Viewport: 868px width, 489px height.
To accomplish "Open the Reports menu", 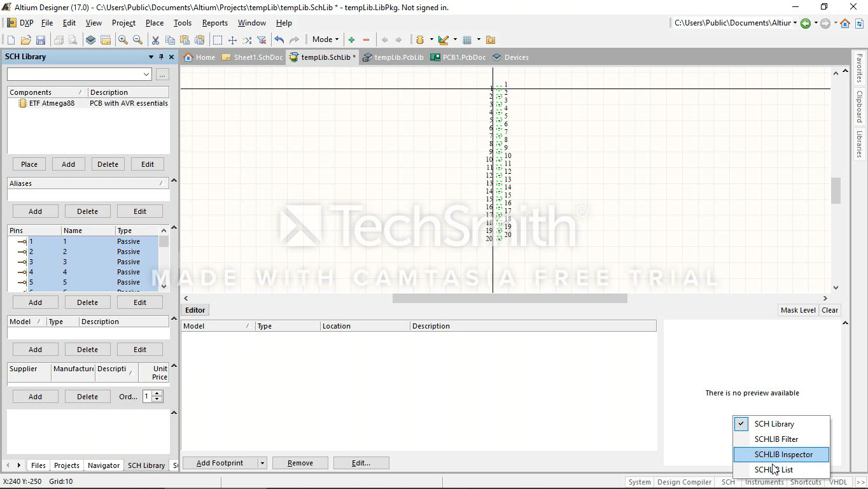I will pyautogui.click(x=214, y=23).
